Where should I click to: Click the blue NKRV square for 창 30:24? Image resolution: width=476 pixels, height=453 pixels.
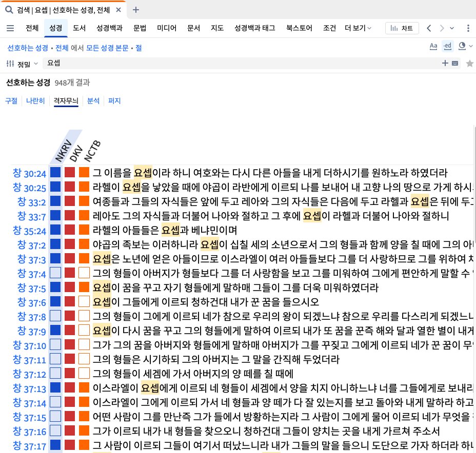pos(55,172)
